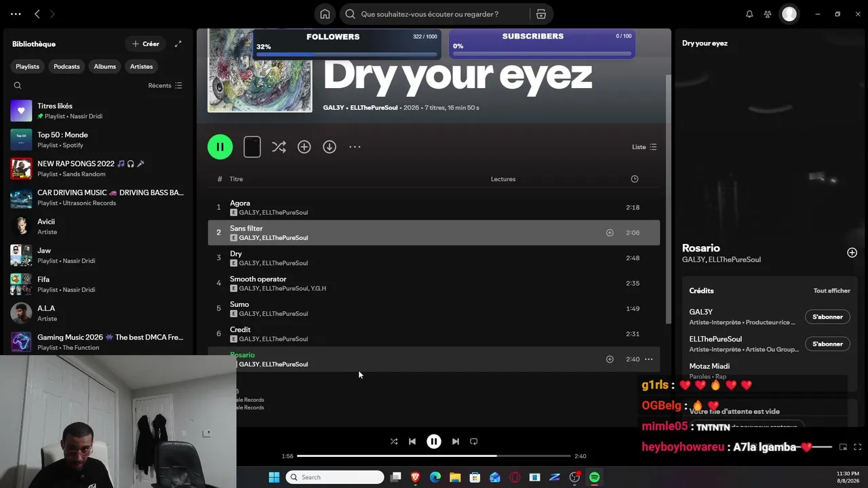This screenshot has height=488, width=868.
Task: Add the album to your library
Action: pos(304,147)
